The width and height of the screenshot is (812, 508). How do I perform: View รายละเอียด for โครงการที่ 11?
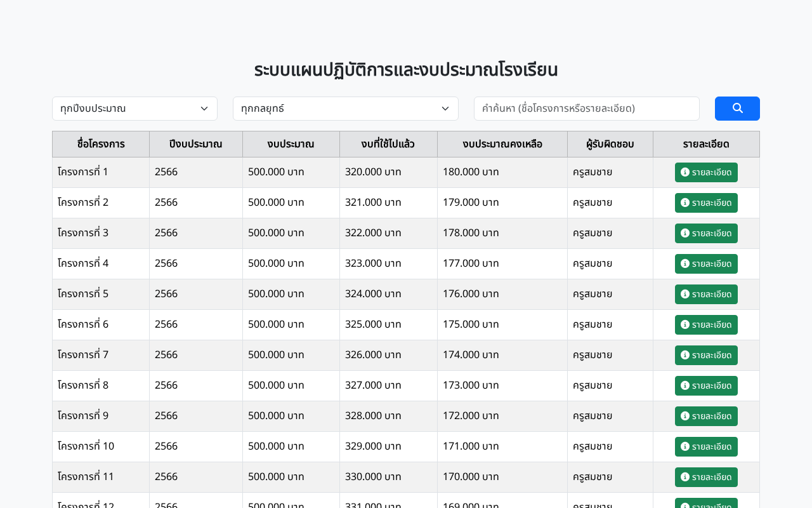tap(706, 477)
